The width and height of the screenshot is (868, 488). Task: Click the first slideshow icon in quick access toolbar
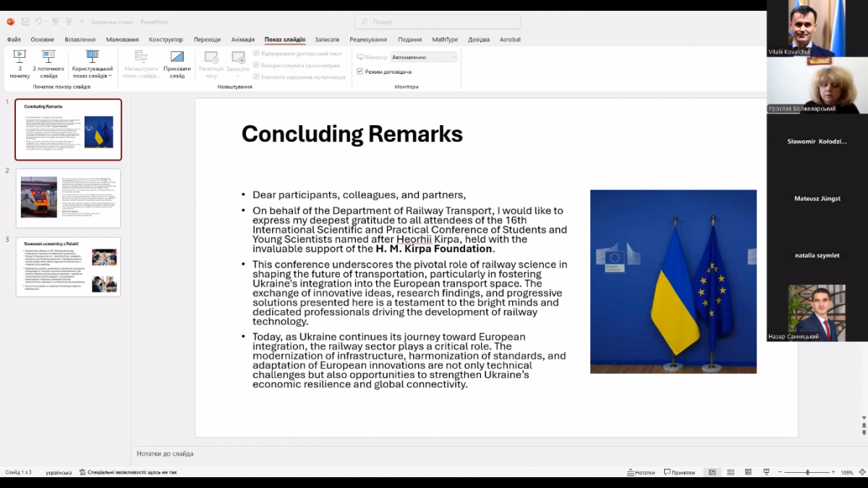pos(57,22)
